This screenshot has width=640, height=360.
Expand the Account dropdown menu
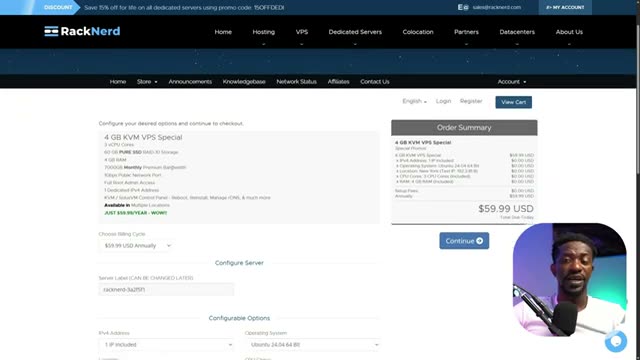[x=512, y=82]
